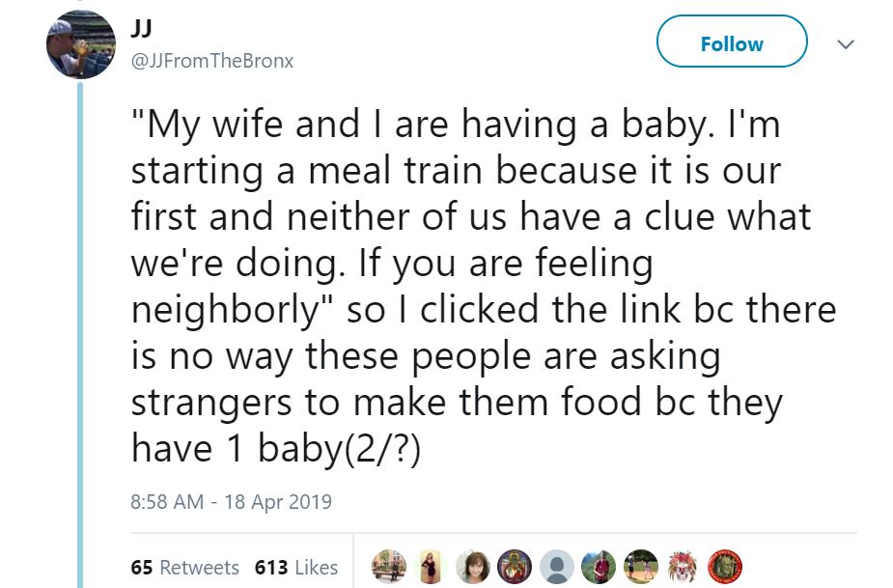893x588 pixels.
Task: Click the default gray silhouette liker avatar
Action: pyautogui.click(x=557, y=566)
